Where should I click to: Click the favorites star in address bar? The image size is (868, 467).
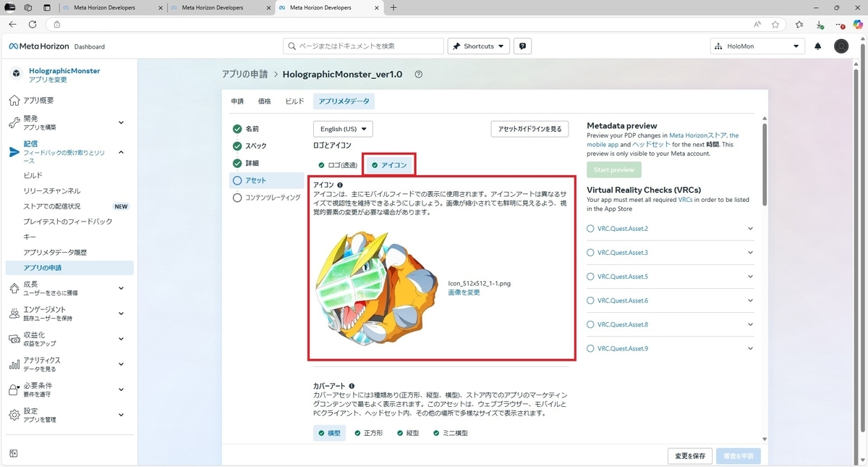click(775, 24)
